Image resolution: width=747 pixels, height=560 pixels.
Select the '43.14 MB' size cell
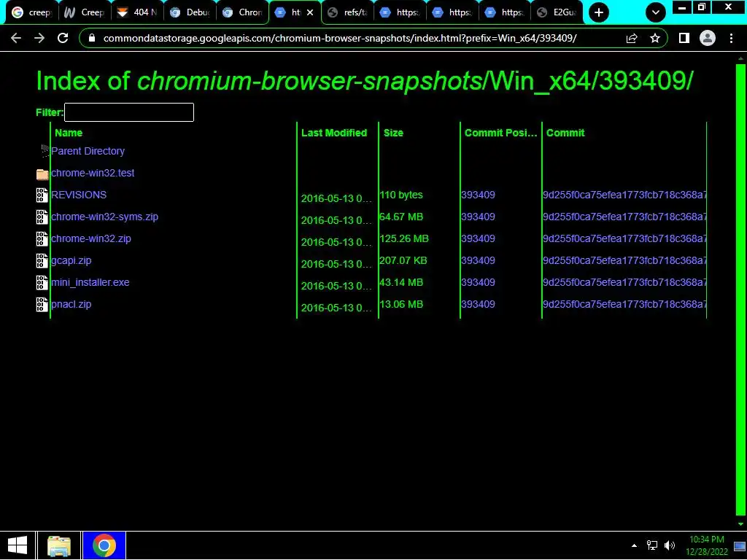pyautogui.click(x=401, y=282)
